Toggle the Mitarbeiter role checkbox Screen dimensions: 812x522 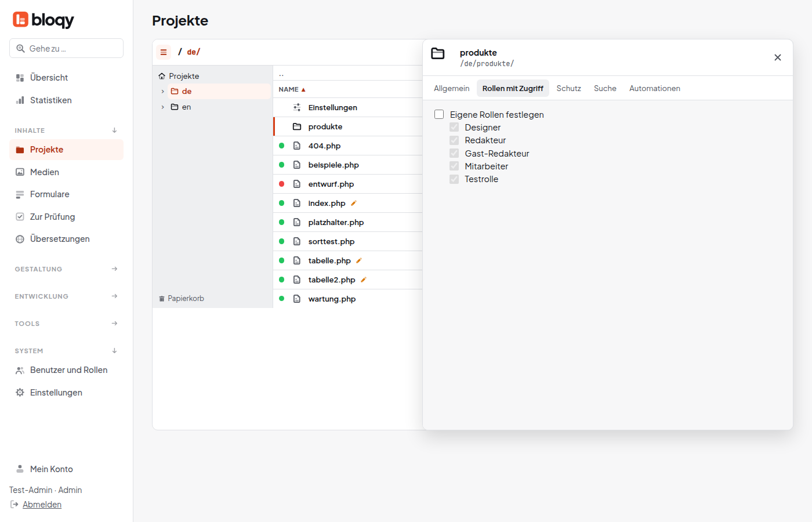pos(454,166)
